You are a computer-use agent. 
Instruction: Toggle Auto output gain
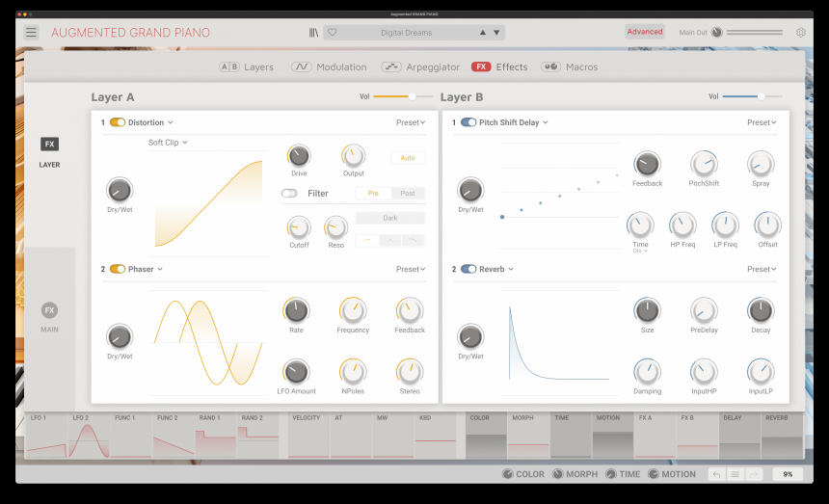tap(408, 158)
